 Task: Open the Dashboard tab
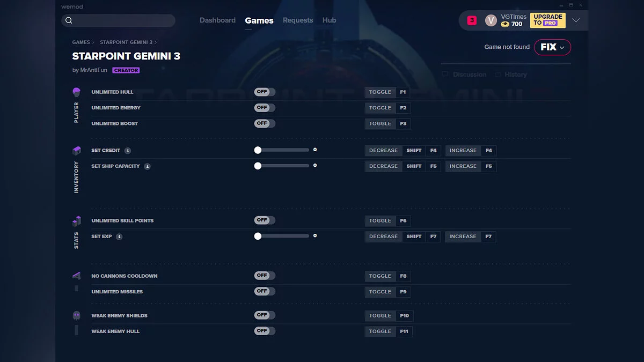pos(217,20)
